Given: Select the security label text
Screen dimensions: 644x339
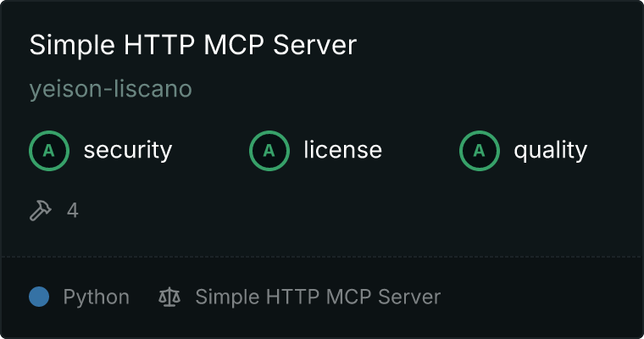Looking at the screenshot, I should click(x=128, y=150).
